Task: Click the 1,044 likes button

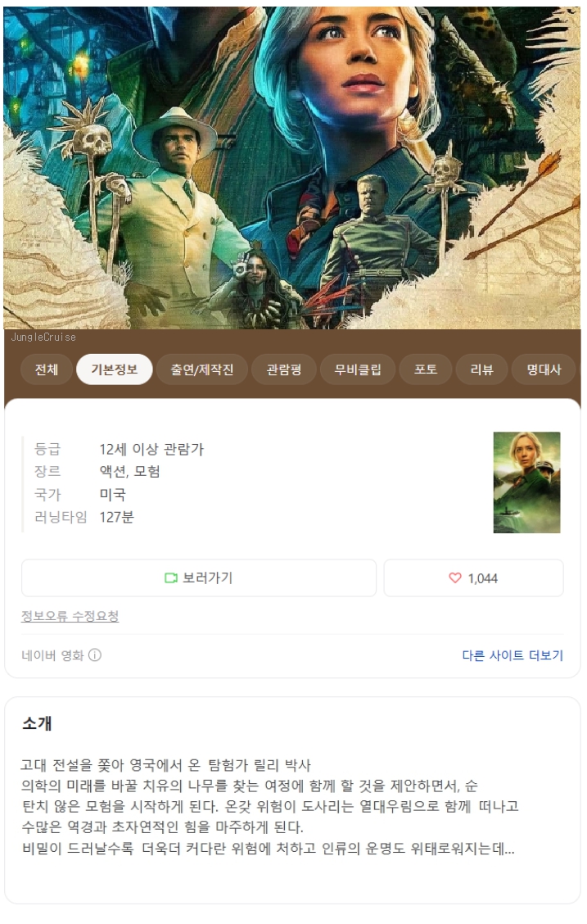Action: 473,578
